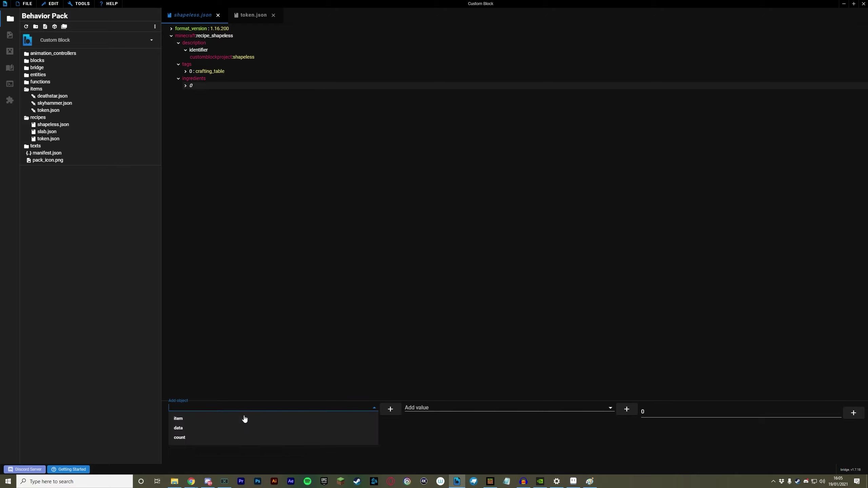Open Spotify from the taskbar

308,481
